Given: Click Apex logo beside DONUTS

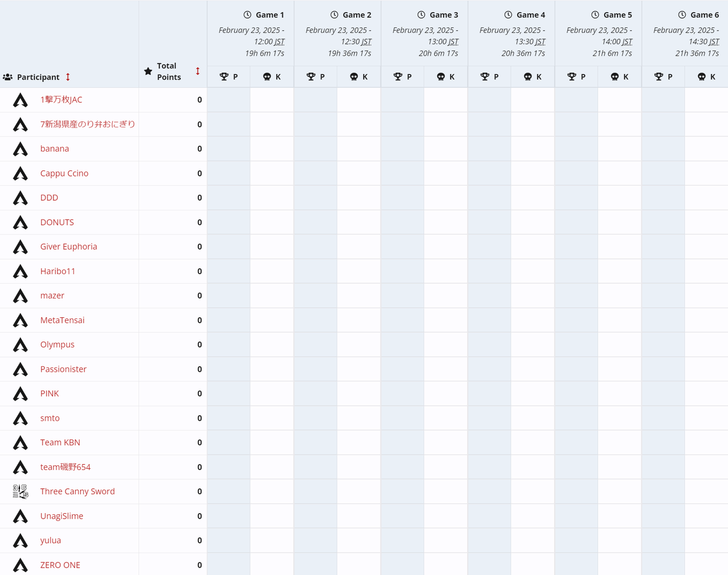Looking at the screenshot, I should (21, 222).
